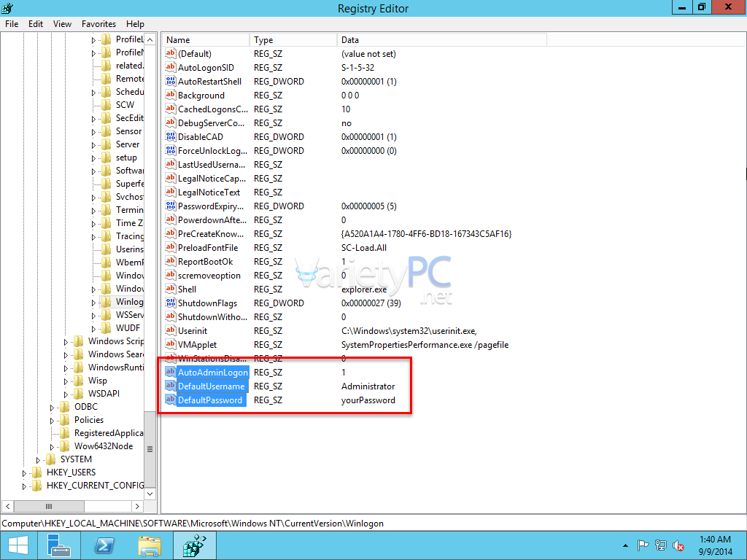Select the ODBC folder icon in tree
The height and width of the screenshot is (560, 747).
(x=65, y=407)
